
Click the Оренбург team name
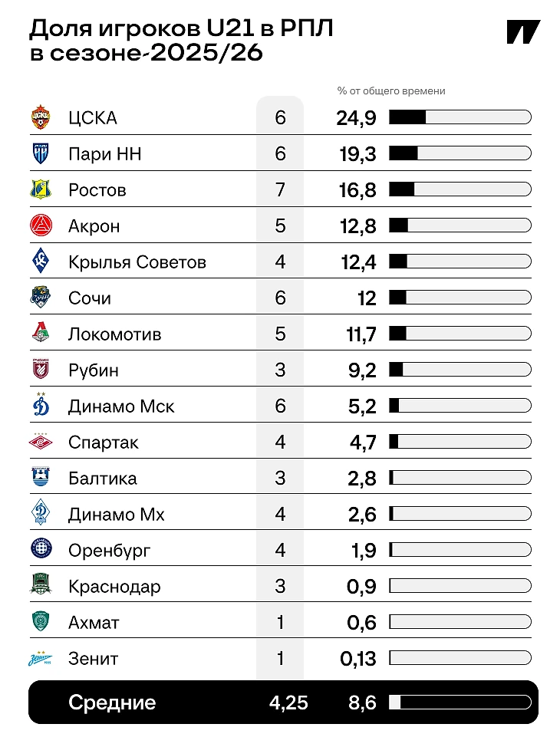[109, 551]
